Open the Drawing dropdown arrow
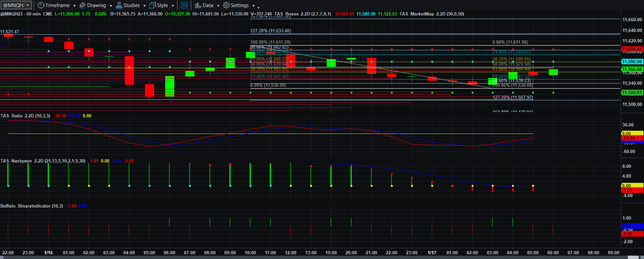 [111, 6]
